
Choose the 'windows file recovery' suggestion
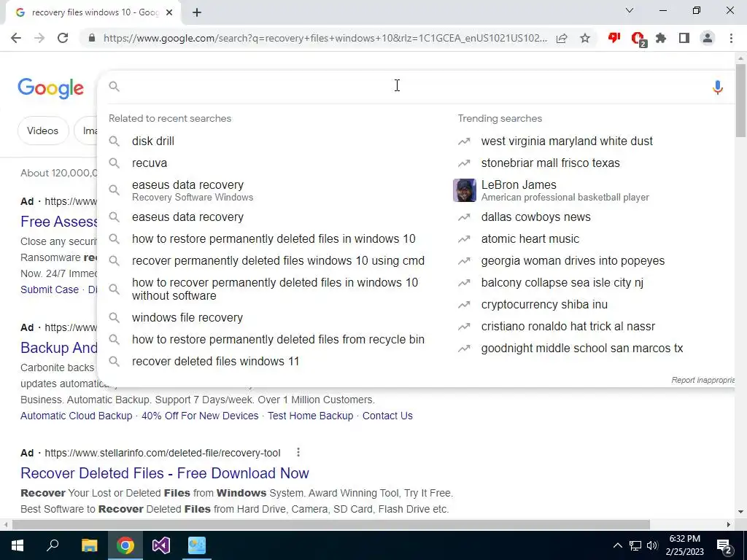click(x=187, y=317)
